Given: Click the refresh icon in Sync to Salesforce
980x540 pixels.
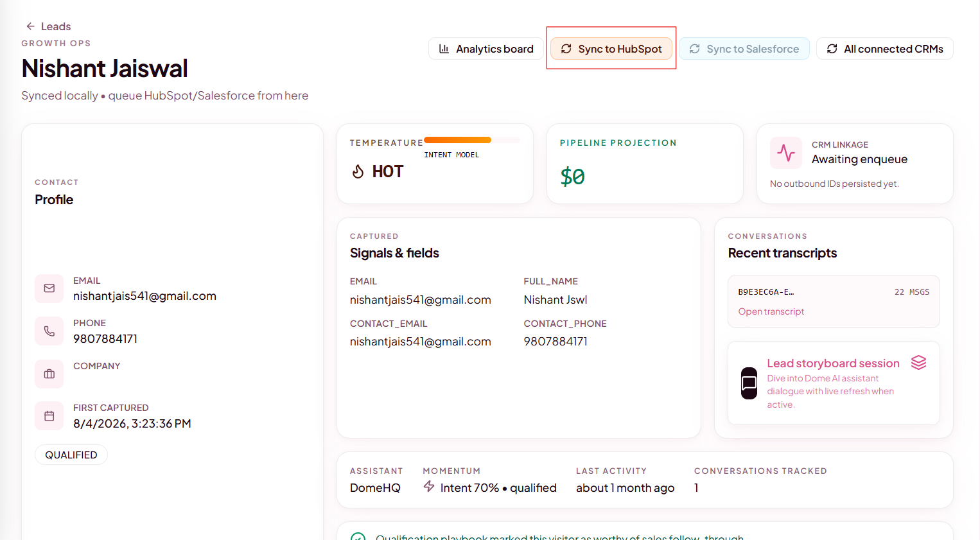Looking at the screenshot, I should coord(694,49).
